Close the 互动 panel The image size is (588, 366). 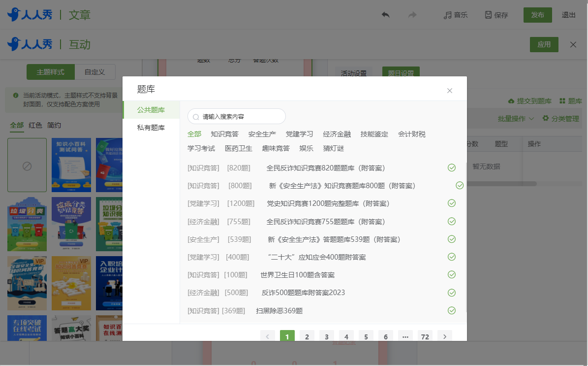pos(573,45)
